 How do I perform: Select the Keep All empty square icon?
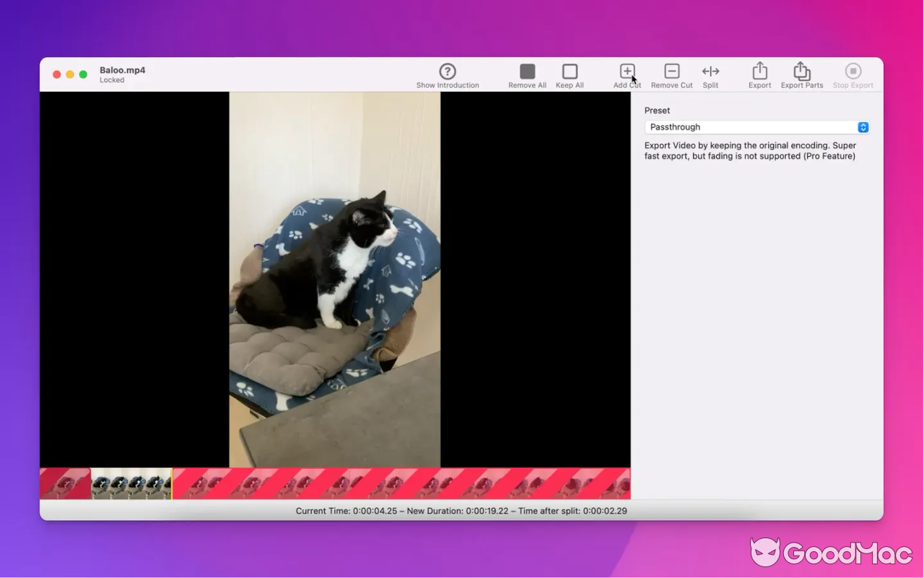click(570, 72)
